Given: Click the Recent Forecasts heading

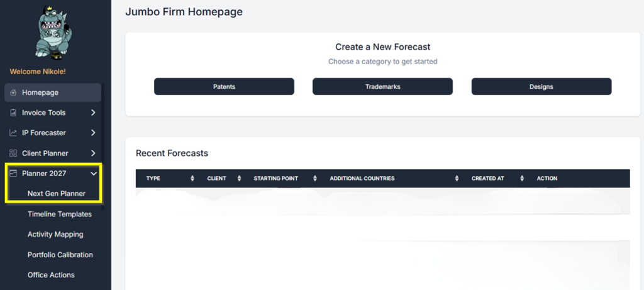Looking at the screenshot, I should [172, 153].
